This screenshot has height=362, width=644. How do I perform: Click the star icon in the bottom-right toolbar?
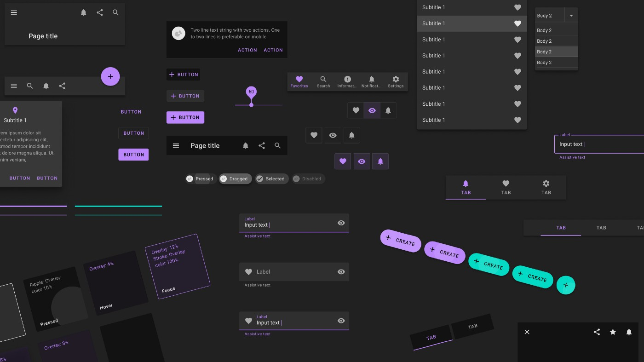612,332
